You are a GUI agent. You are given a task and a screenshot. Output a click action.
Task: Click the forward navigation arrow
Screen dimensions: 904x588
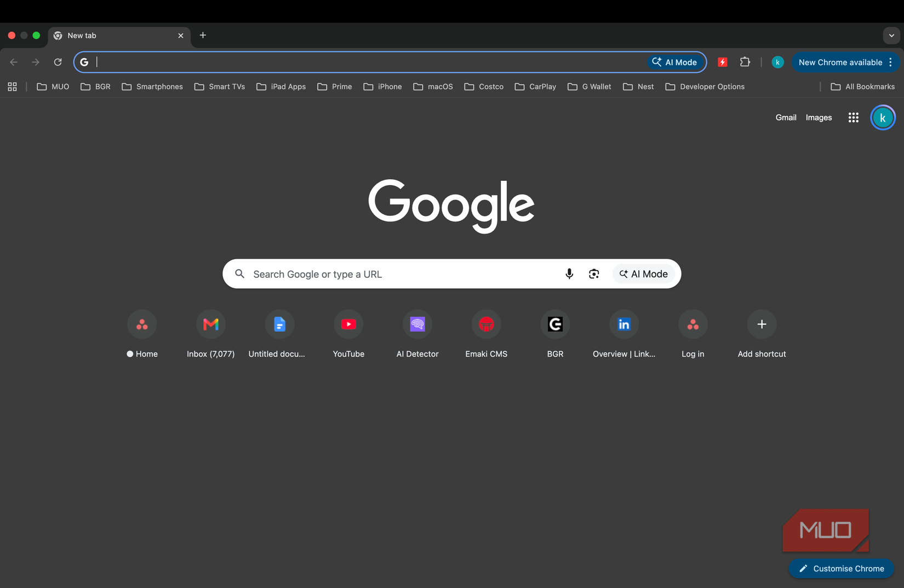36,62
